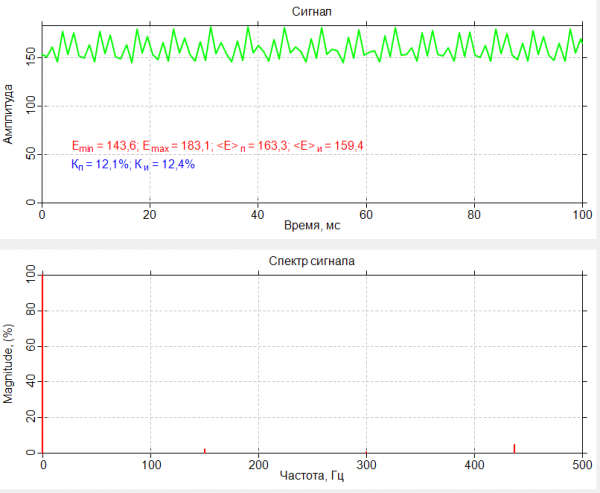Click the "Сигнал" chart title
600x493 pixels.
click(312, 11)
